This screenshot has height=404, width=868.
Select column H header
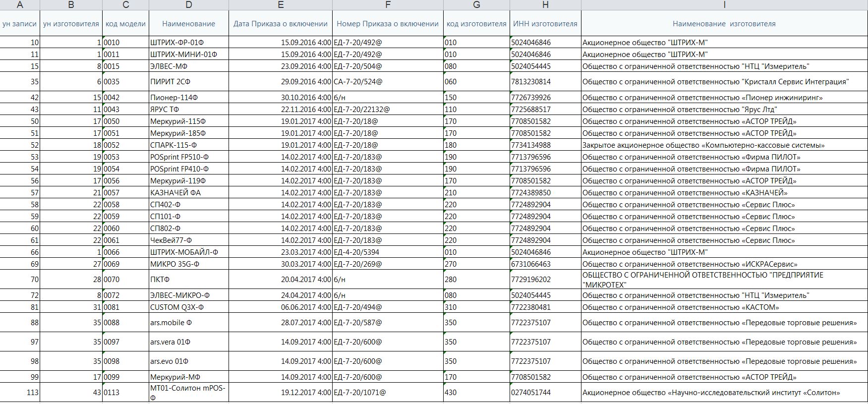click(x=545, y=5)
